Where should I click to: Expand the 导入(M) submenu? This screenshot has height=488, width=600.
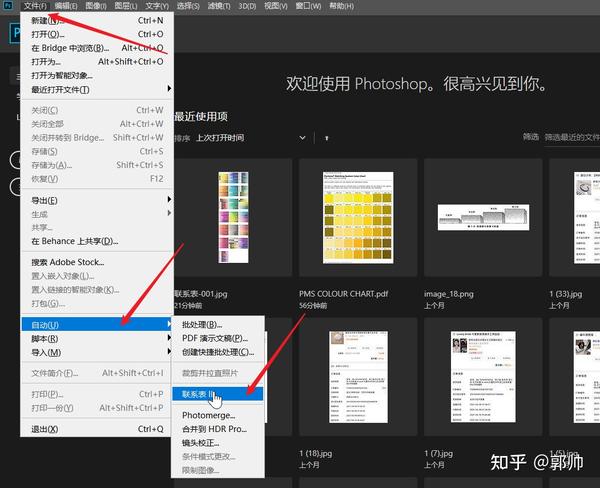pos(97,352)
